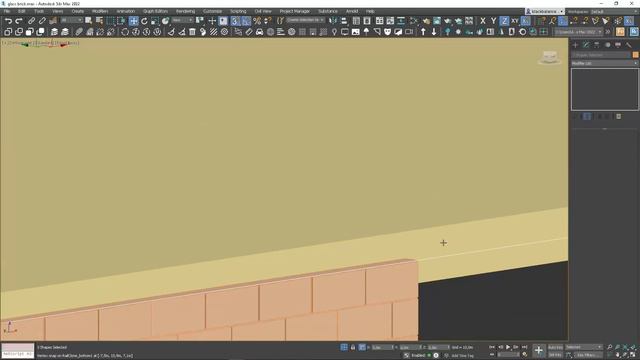Open the Graph Editors menu
640x360 pixels.
(x=155, y=11)
